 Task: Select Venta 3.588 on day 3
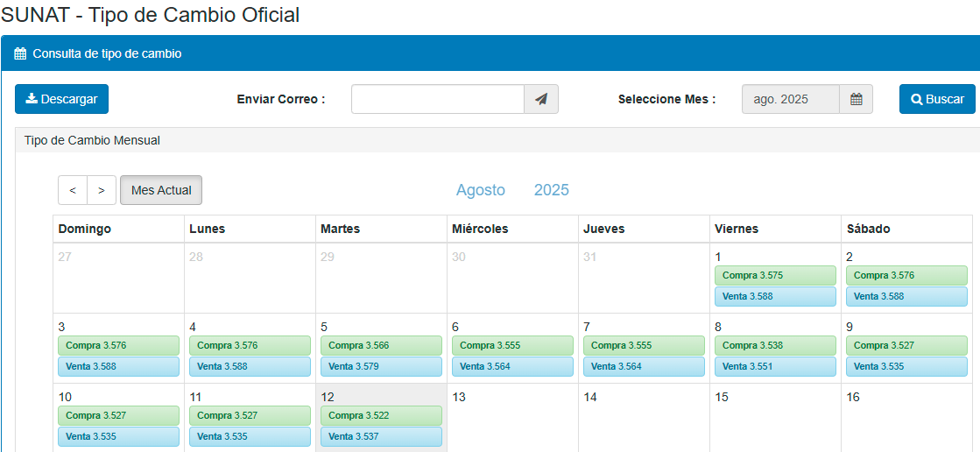(119, 366)
